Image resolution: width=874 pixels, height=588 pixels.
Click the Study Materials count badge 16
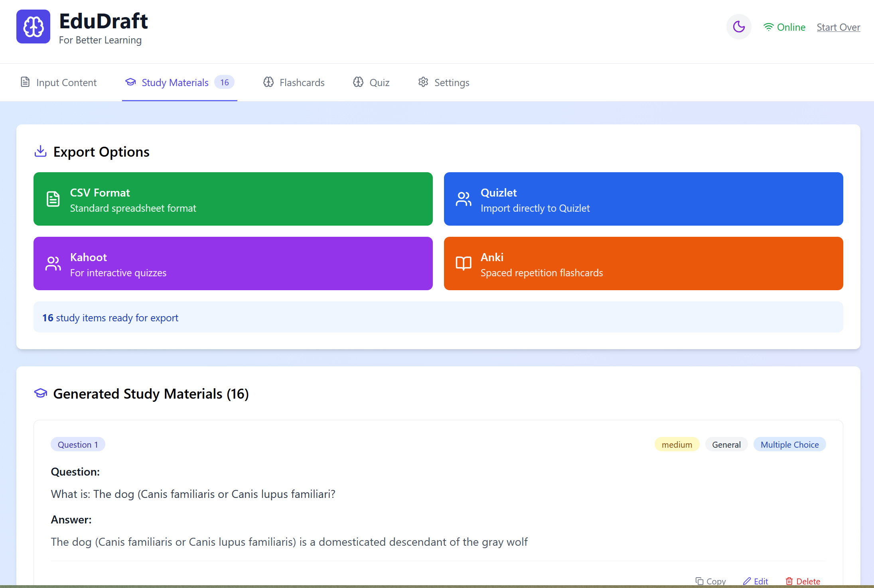224,82
